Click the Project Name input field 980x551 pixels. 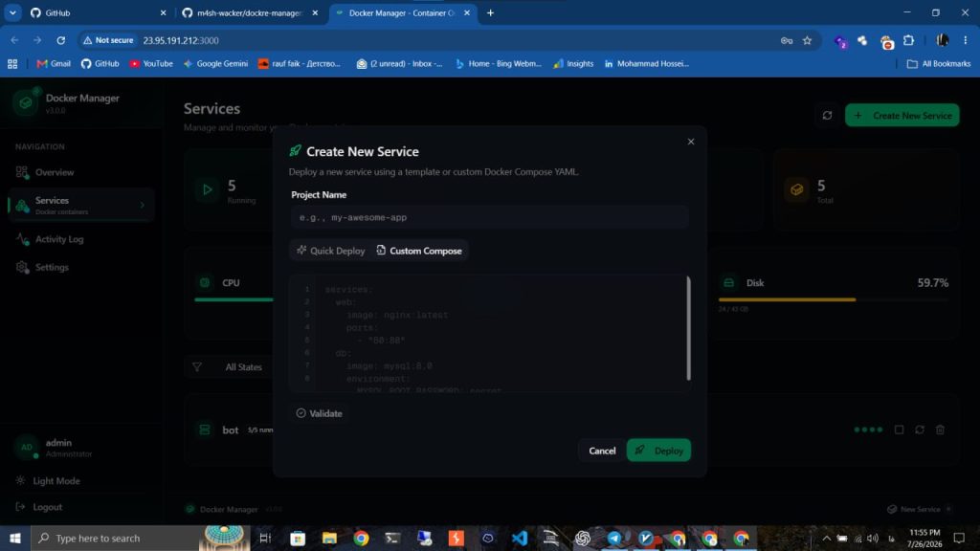tap(489, 217)
